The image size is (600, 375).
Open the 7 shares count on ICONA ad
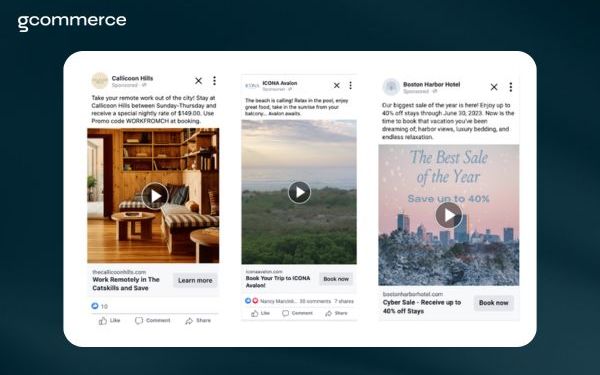point(344,301)
